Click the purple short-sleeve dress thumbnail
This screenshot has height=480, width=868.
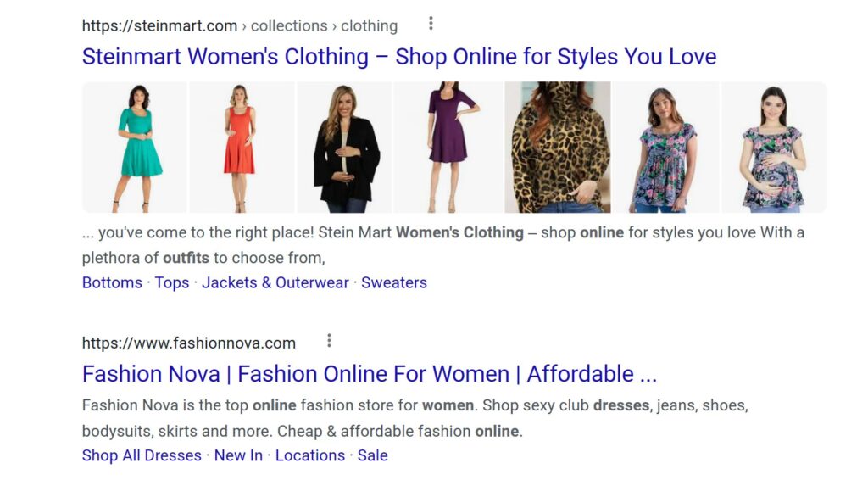coord(451,147)
